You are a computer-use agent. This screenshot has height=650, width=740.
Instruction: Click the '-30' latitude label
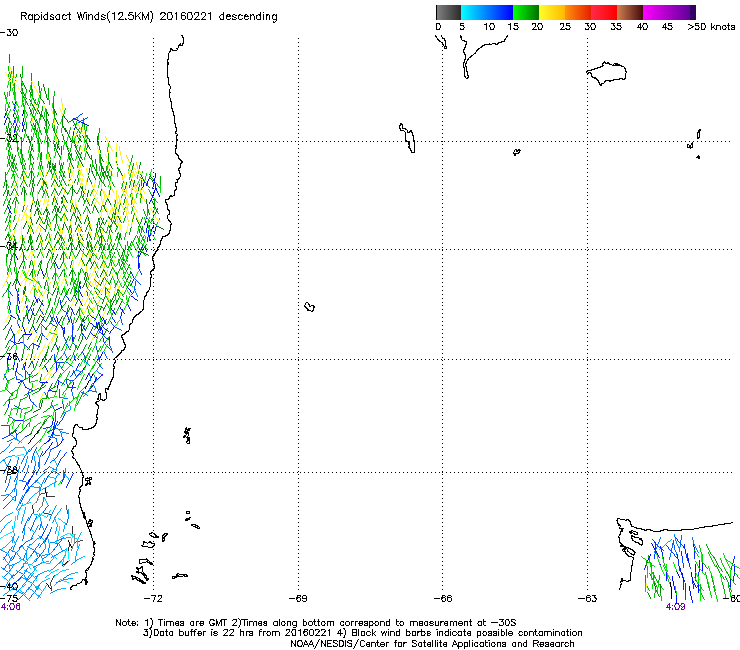tap(9, 33)
